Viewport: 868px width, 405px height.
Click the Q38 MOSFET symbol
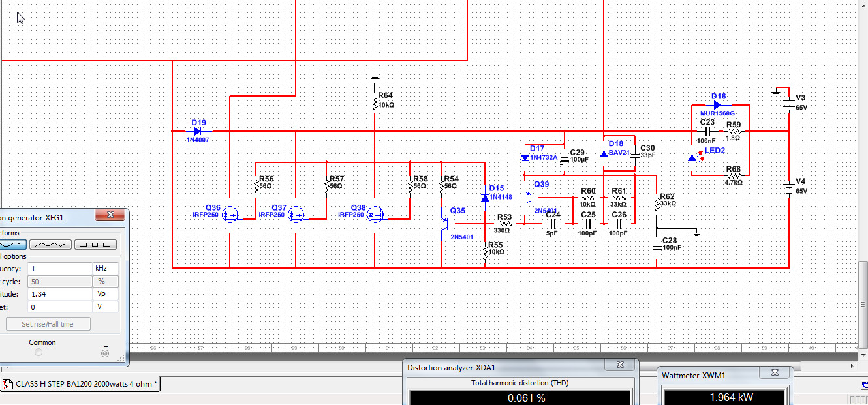point(375,215)
